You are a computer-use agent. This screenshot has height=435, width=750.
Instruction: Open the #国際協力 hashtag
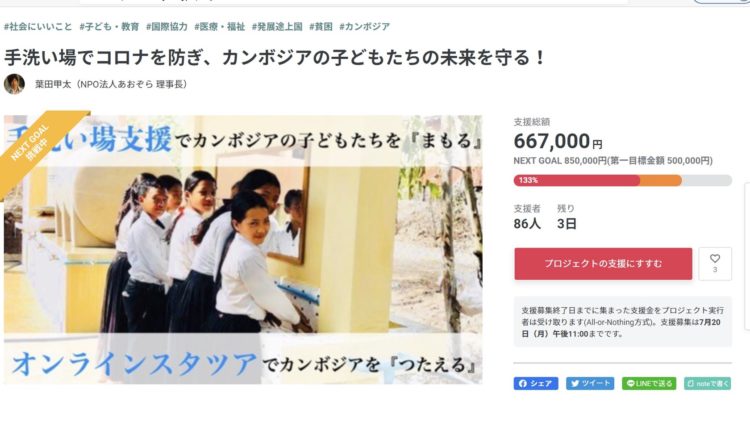pyautogui.click(x=166, y=27)
